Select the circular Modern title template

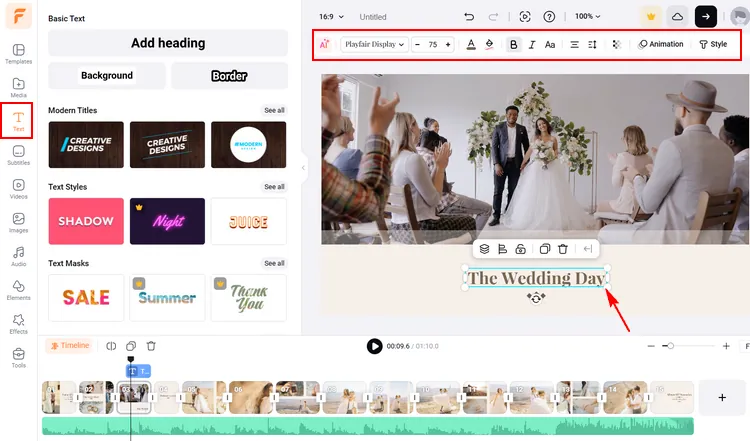[249, 144]
